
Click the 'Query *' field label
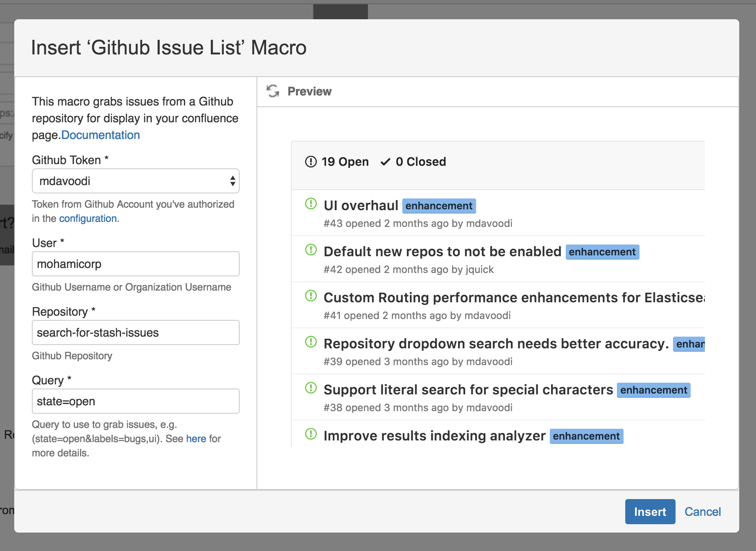click(52, 380)
